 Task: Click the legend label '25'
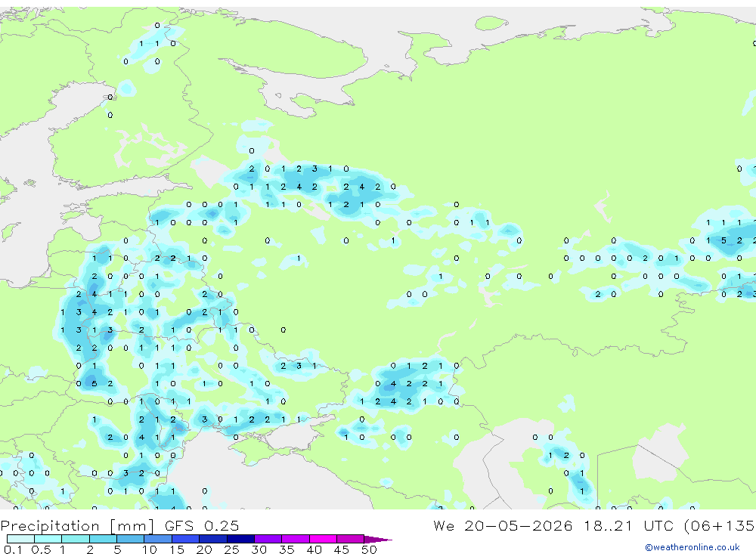[x=232, y=549]
